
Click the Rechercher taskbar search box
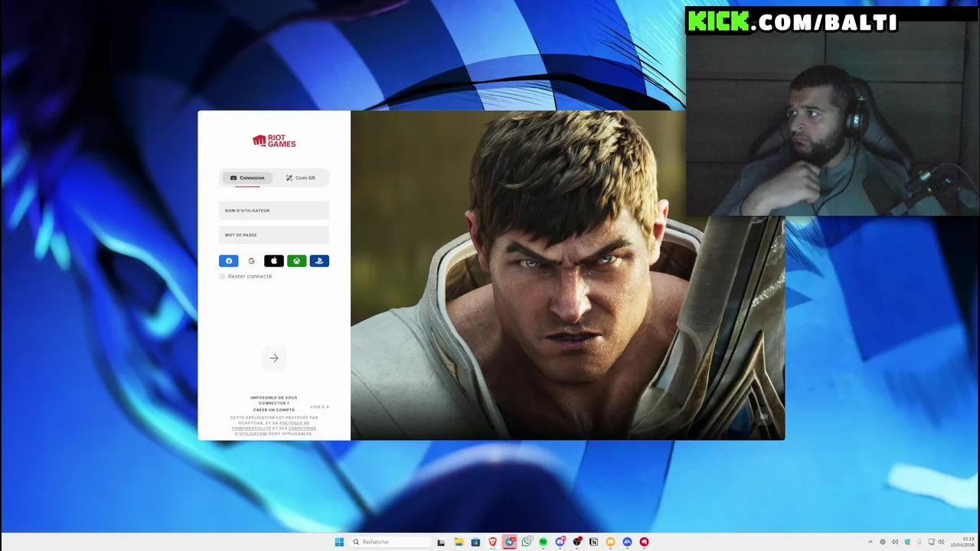coord(390,542)
